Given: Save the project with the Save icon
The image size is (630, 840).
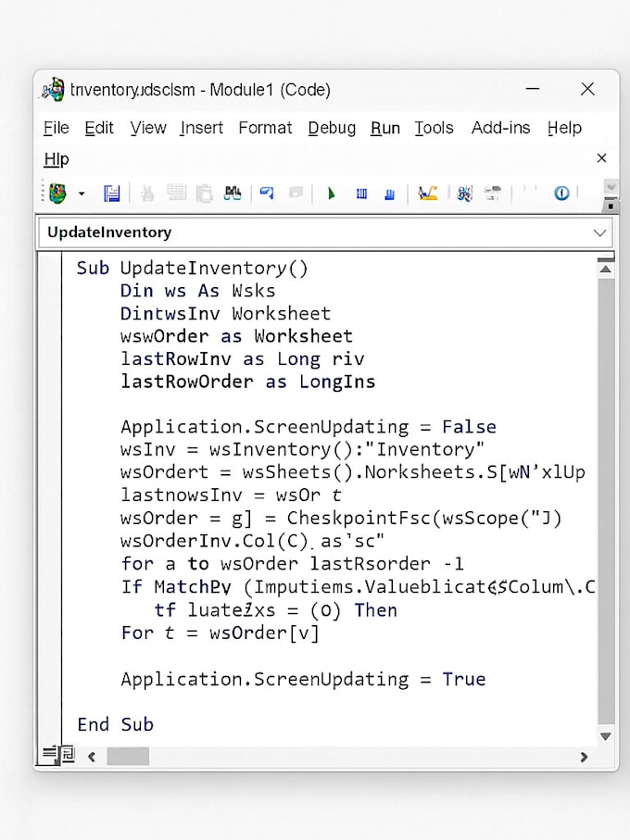Looking at the screenshot, I should pos(111,194).
